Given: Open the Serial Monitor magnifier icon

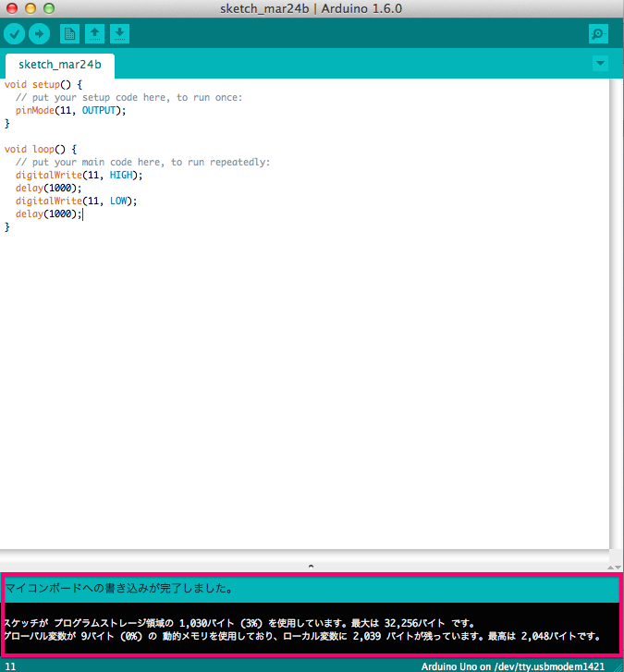Looking at the screenshot, I should coord(598,34).
